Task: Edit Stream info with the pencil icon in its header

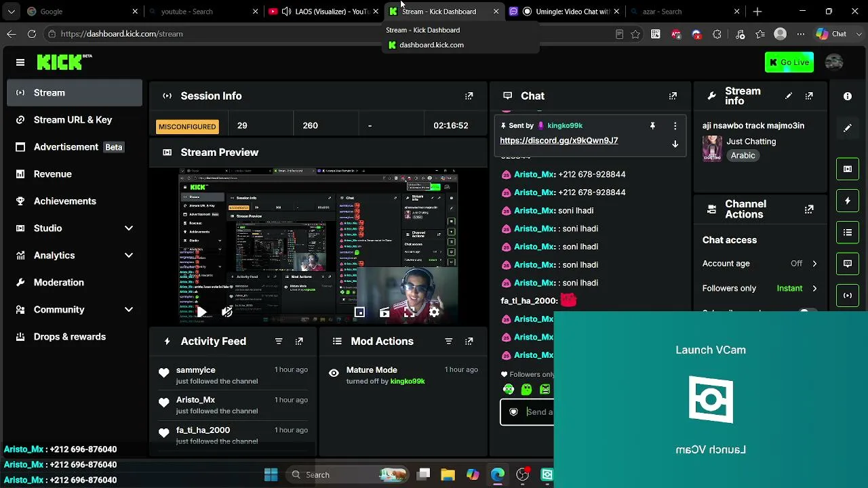Action: click(x=789, y=96)
